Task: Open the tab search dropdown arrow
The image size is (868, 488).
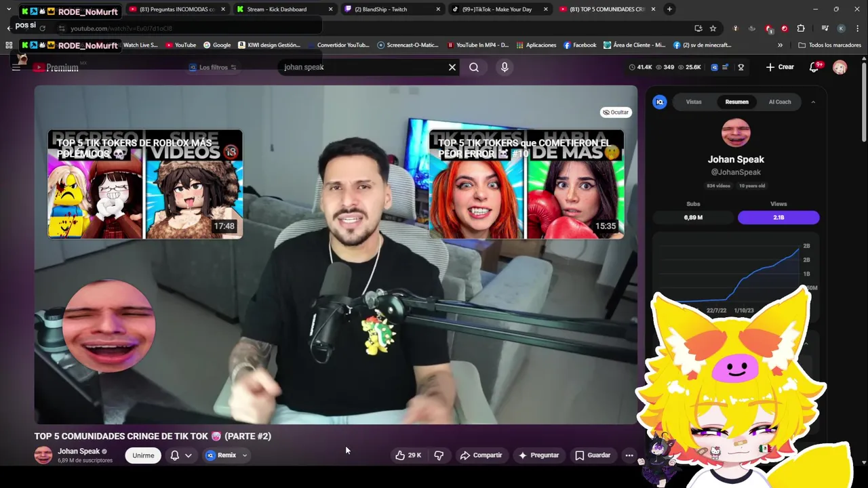Action: coord(8,9)
